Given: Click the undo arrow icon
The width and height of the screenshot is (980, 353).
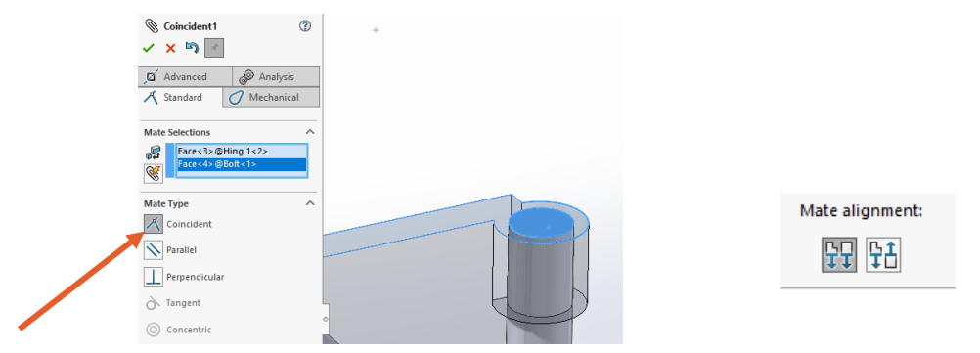Looking at the screenshot, I should 192,48.
